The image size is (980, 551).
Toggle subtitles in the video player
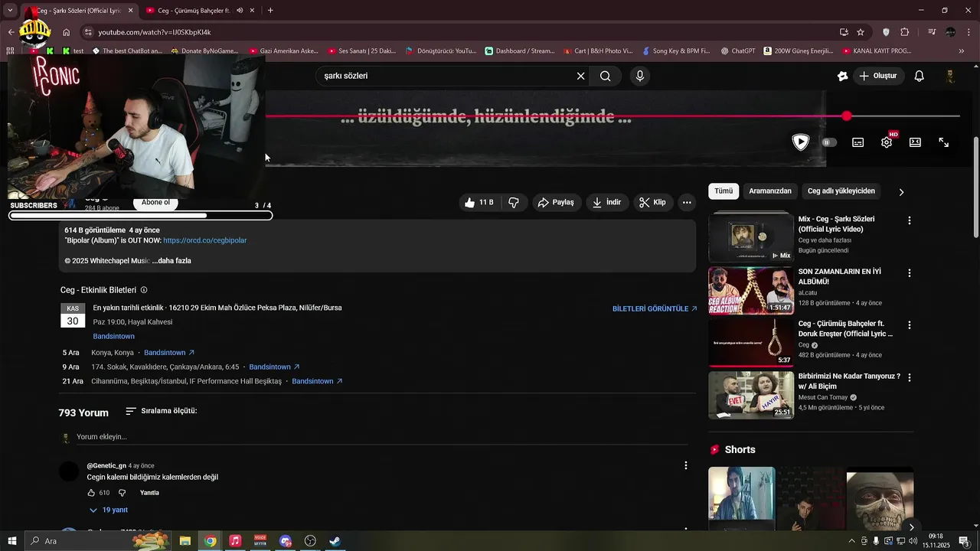click(x=858, y=142)
